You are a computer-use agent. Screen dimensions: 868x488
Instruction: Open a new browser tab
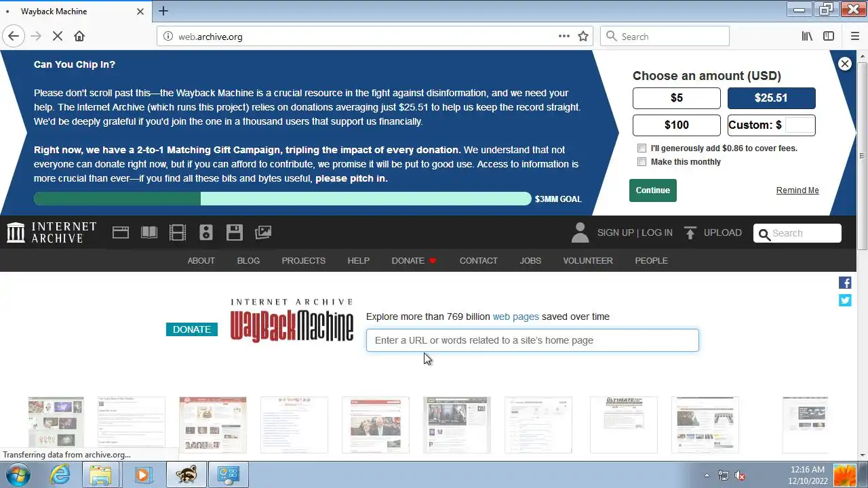click(163, 11)
